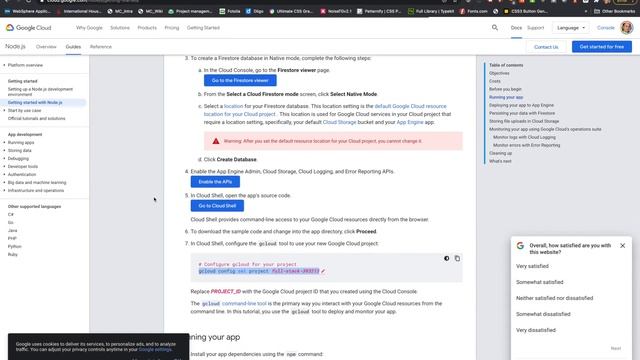Click Go to the Firestore viewer button
The height and width of the screenshot is (360, 640).
tap(240, 80)
